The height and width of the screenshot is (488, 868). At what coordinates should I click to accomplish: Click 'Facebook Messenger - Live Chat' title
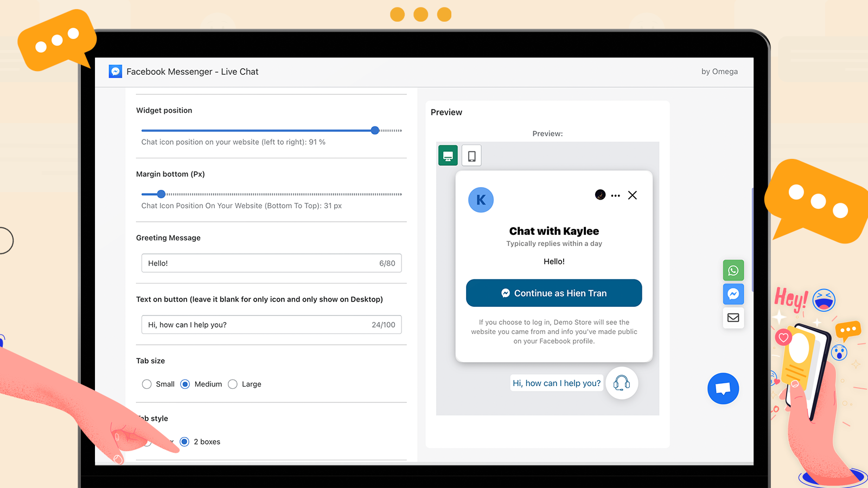point(193,72)
